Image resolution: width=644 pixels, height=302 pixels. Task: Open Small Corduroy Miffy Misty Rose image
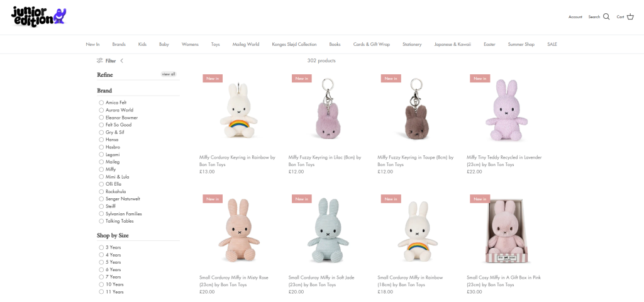(238, 232)
